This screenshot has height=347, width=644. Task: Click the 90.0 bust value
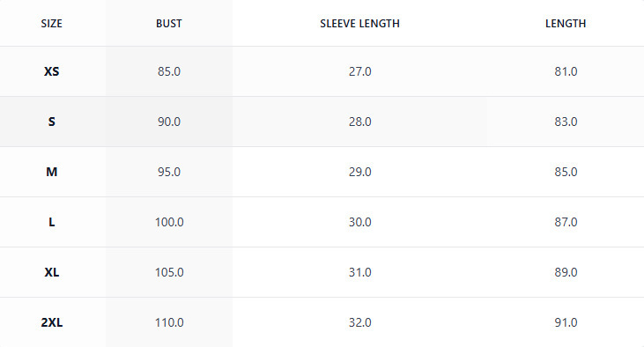pos(169,122)
